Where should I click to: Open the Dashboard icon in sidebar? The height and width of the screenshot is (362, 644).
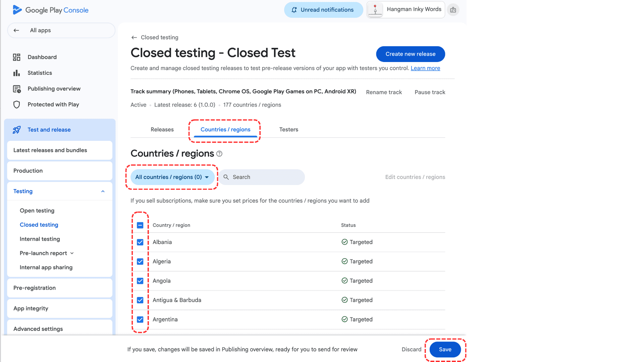(16, 57)
